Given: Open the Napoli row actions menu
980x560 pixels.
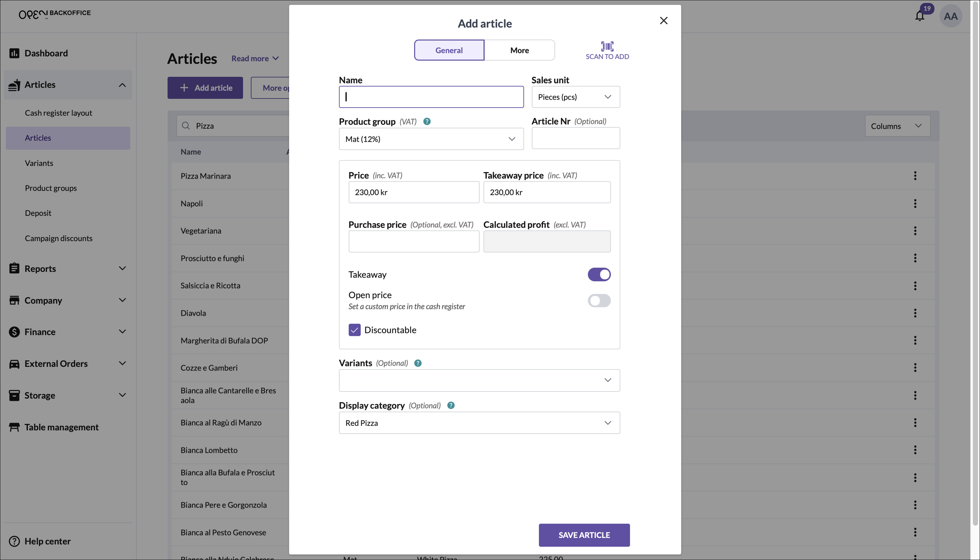Looking at the screenshot, I should 915,204.
